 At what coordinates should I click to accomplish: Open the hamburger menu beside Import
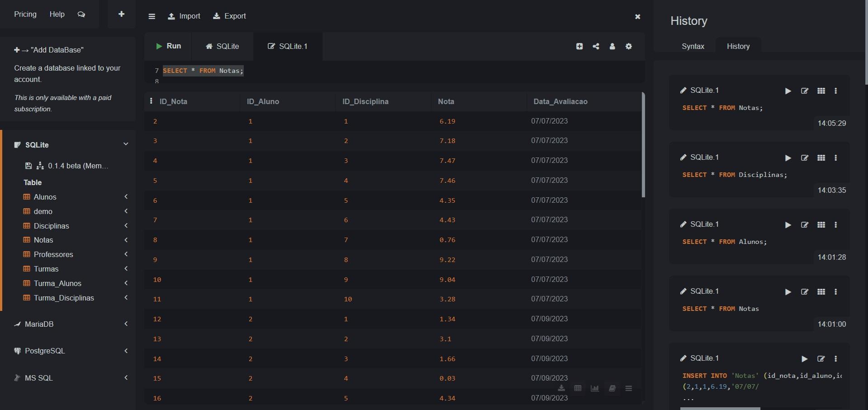point(152,16)
